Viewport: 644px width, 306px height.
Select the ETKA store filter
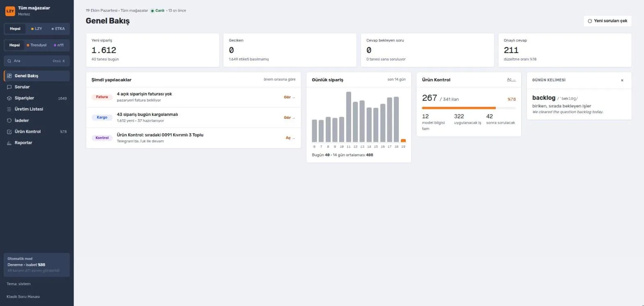[58, 29]
